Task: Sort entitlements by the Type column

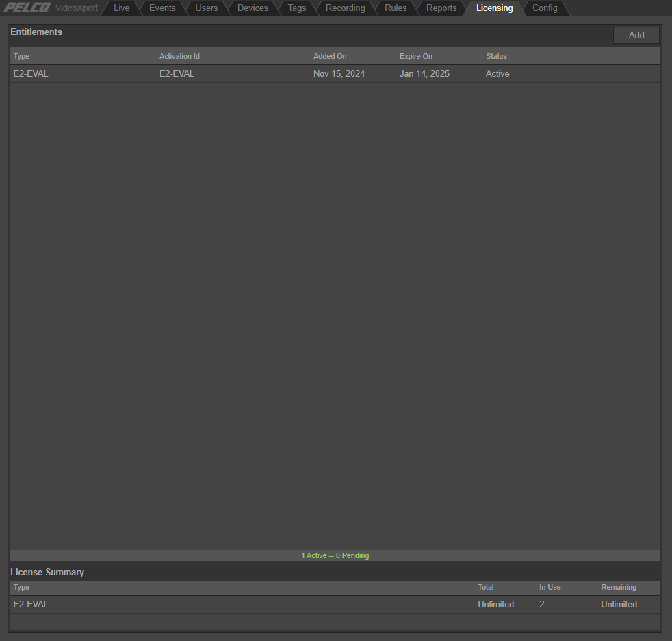Action: (x=21, y=56)
